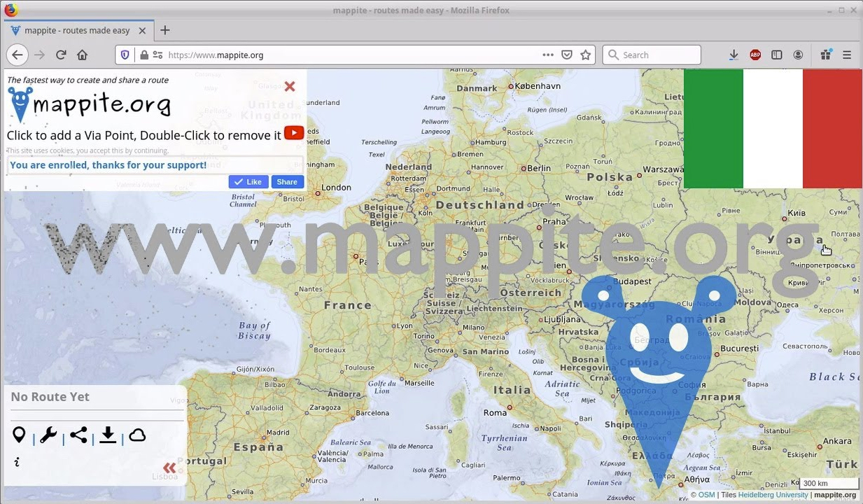Click the browser home icon
Screen dimensions: 863x504
[82, 55]
